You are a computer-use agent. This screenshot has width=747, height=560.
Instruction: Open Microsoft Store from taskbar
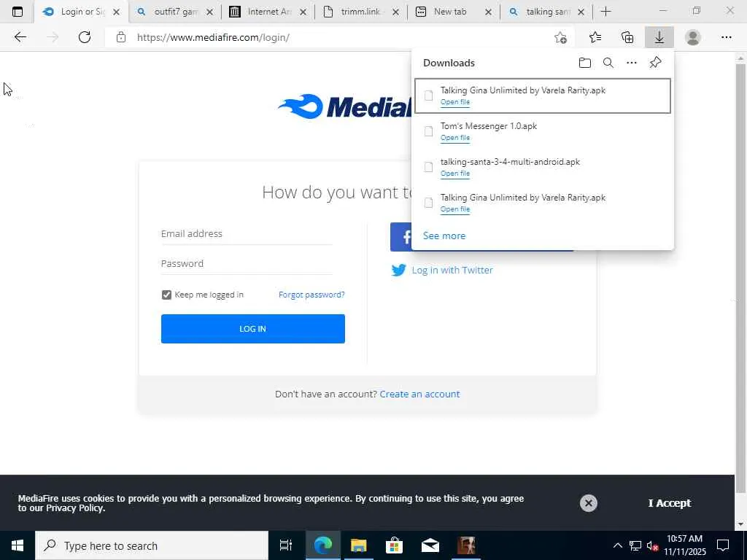(x=394, y=545)
